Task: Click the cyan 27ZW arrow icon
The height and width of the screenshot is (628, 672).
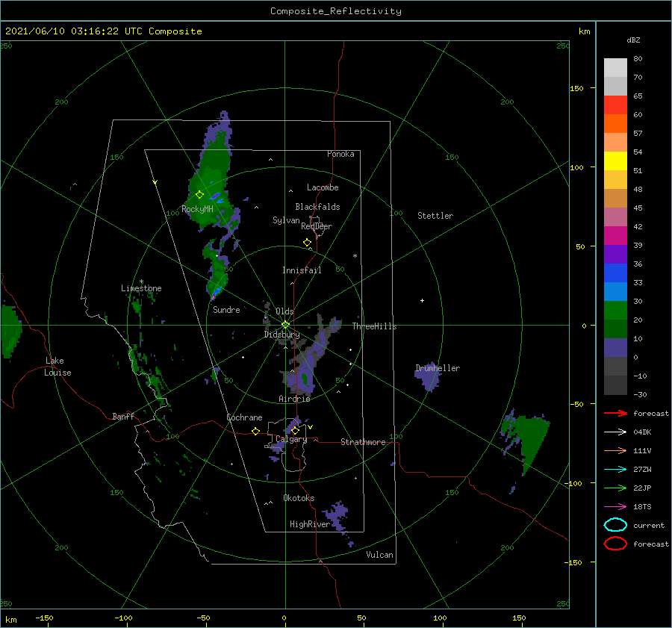Action: pyautogui.click(x=615, y=470)
